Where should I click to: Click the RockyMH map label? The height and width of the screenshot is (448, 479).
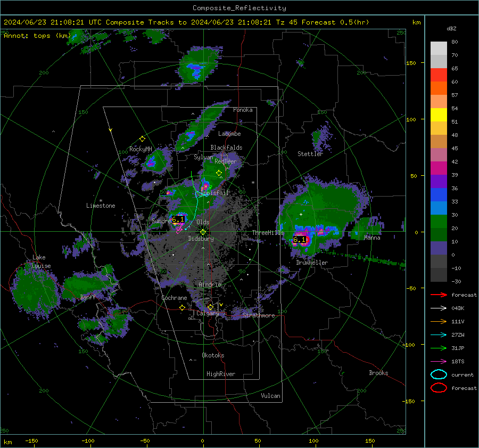[x=141, y=149]
